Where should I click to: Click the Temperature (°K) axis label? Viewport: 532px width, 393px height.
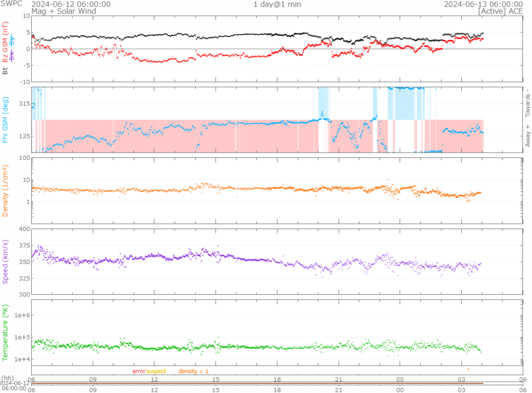pos(5,332)
